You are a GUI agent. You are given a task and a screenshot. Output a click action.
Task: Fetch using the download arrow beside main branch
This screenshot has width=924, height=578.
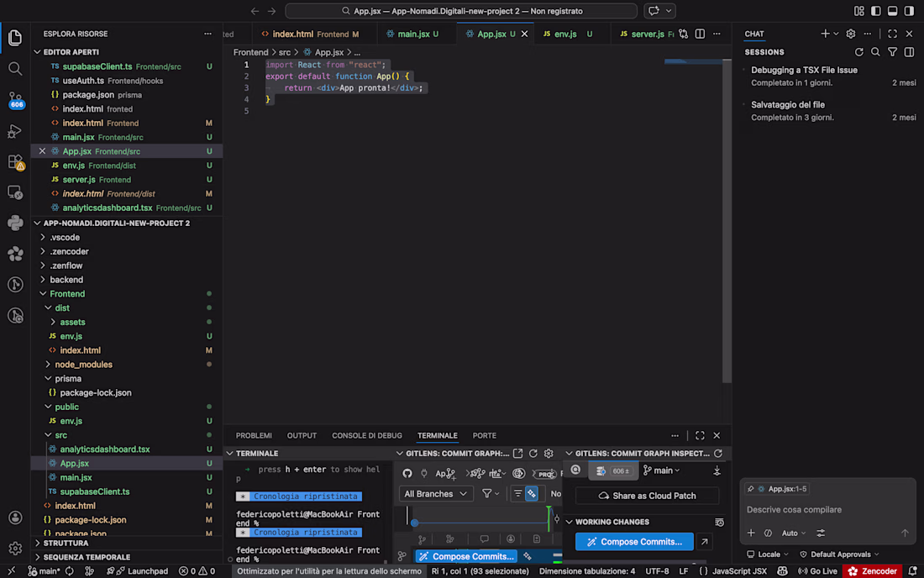coord(717,471)
